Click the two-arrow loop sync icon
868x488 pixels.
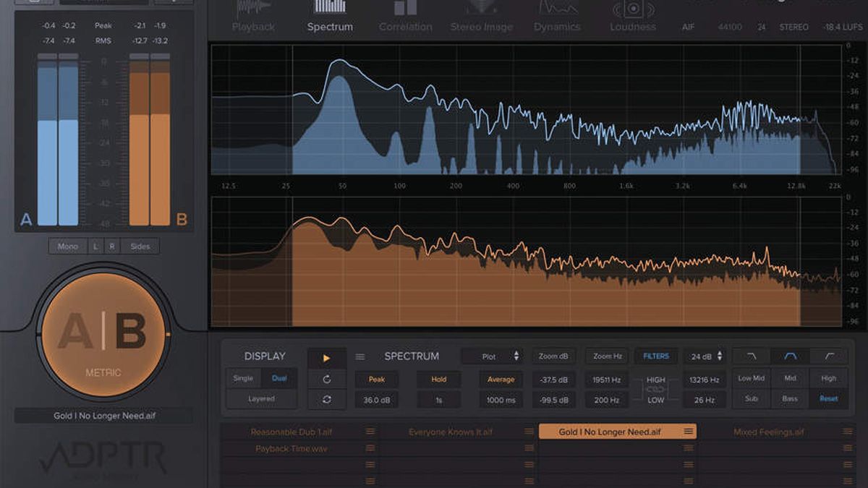(x=326, y=399)
